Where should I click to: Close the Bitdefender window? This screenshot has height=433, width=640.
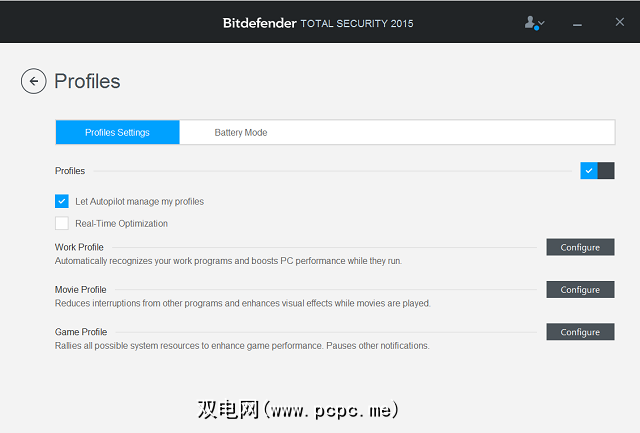click(x=620, y=22)
